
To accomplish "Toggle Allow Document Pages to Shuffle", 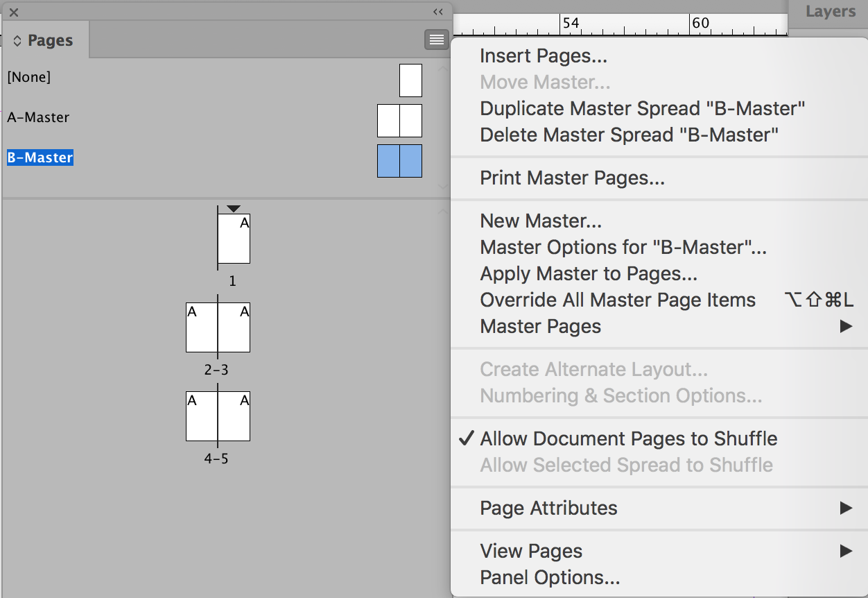I will click(x=628, y=438).
